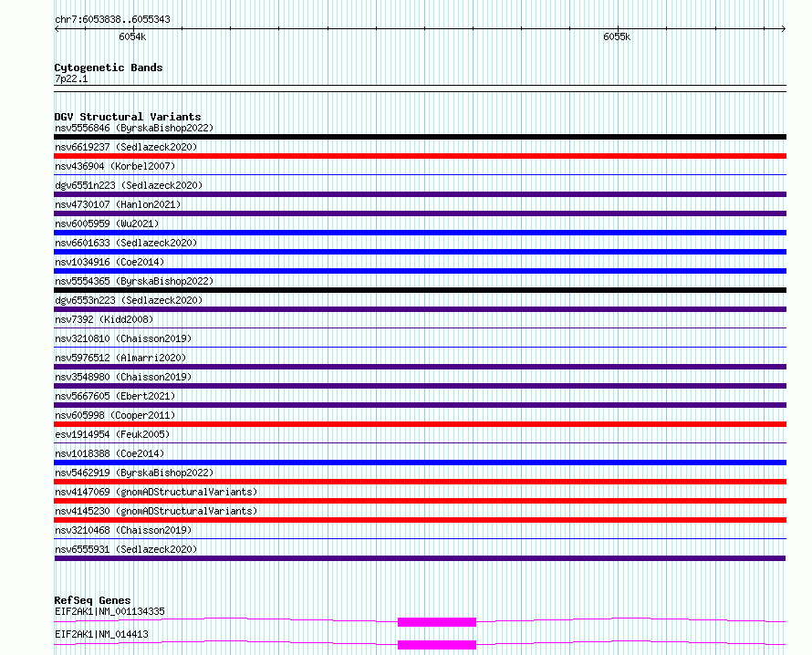Click nsv1018388 (Coe2014) variant label
This screenshot has height=655, width=812.
[109, 453]
